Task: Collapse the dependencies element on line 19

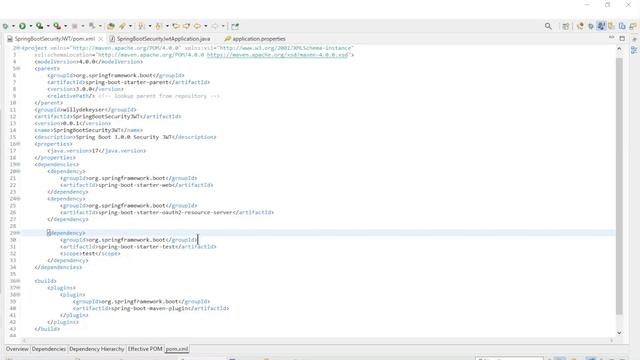Action: click(x=19, y=164)
